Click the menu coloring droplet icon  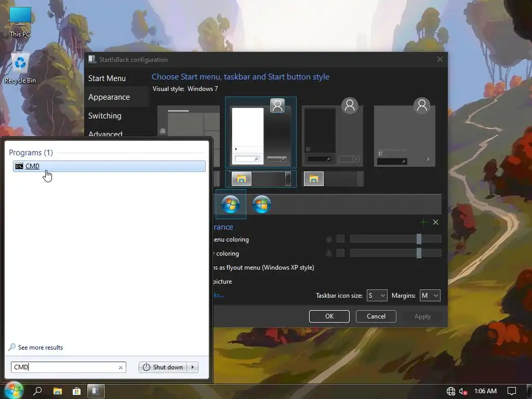pos(329,239)
